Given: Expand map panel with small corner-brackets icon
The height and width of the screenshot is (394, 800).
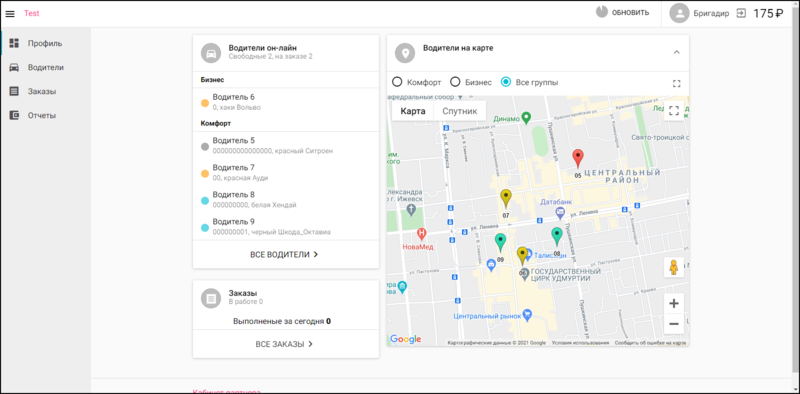Looking at the screenshot, I should tap(677, 83).
